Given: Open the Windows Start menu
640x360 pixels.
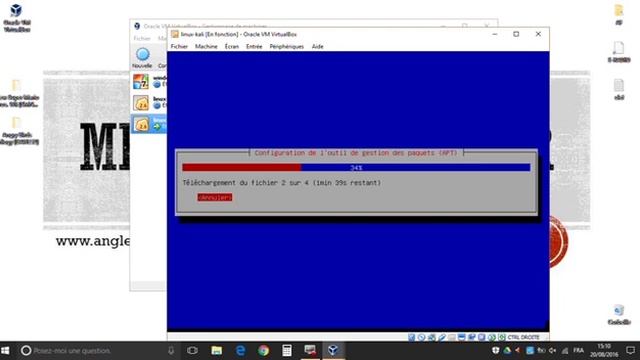Looking at the screenshot, I should 5,351.
